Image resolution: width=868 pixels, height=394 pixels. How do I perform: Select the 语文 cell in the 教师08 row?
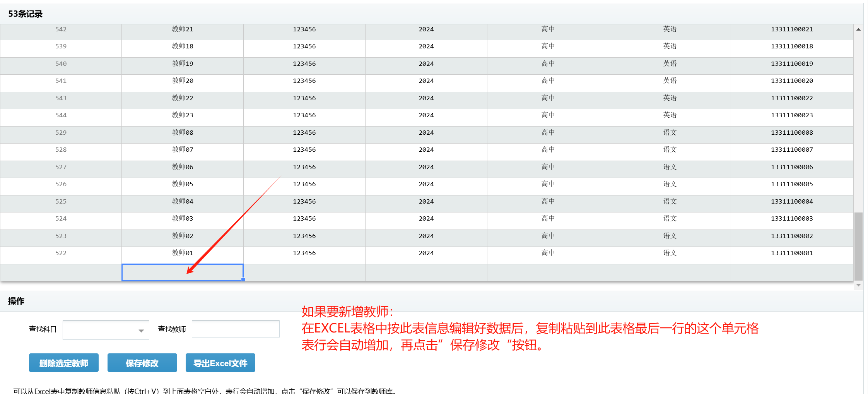click(670, 133)
